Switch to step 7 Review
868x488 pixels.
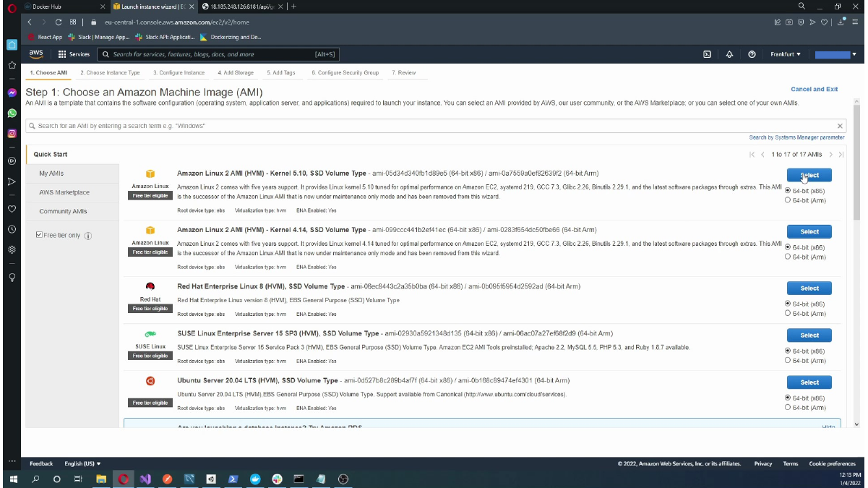(x=404, y=73)
